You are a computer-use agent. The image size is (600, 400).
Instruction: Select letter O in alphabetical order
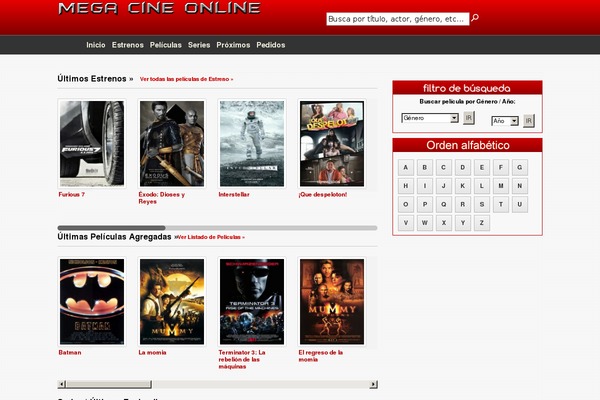tap(406, 204)
